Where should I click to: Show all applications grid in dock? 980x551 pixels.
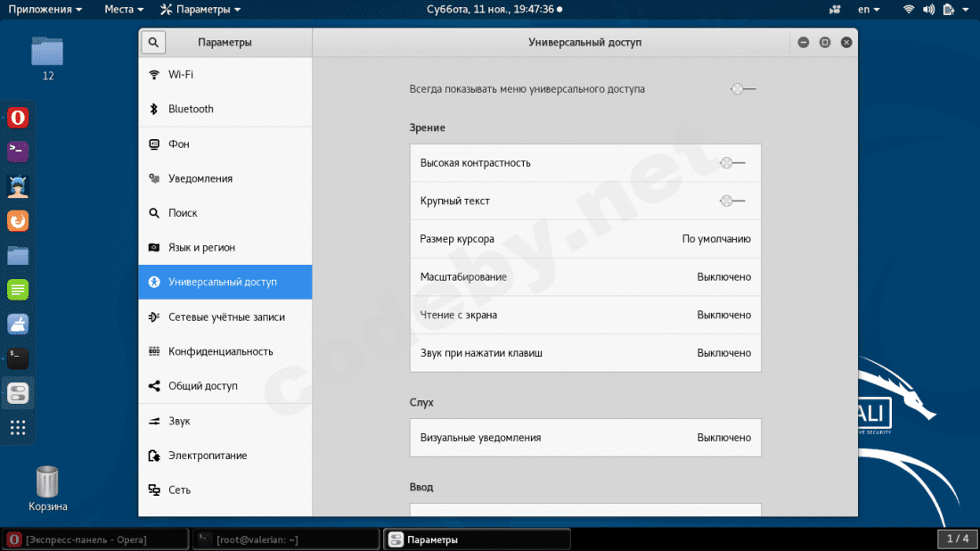pyautogui.click(x=18, y=428)
